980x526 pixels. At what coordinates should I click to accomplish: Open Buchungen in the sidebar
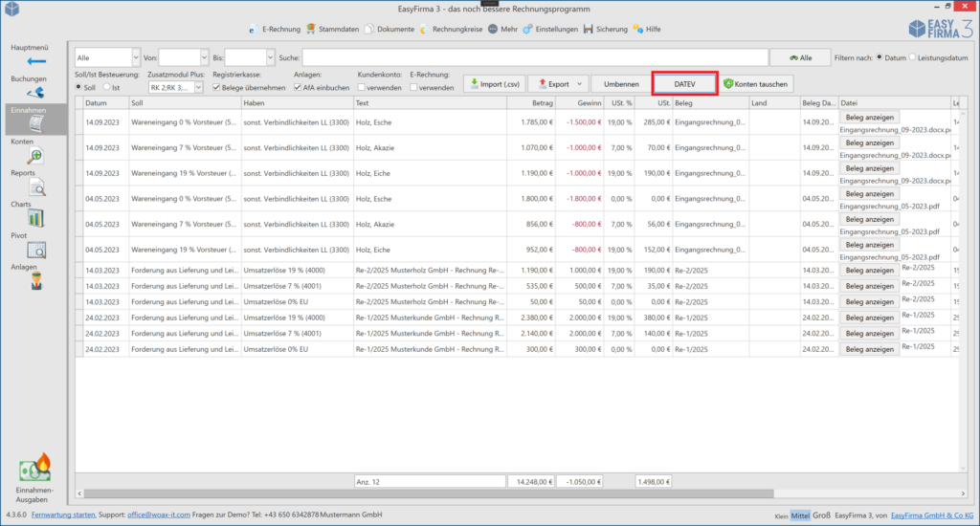click(x=34, y=93)
